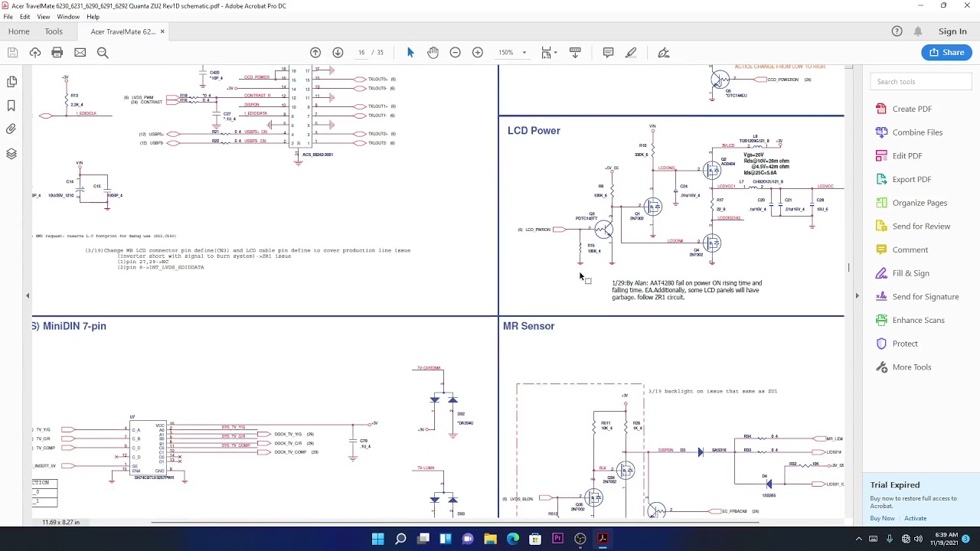Viewport: 980px width, 551px height.
Task: Send file by email envelope icon
Action: [x=80, y=52]
